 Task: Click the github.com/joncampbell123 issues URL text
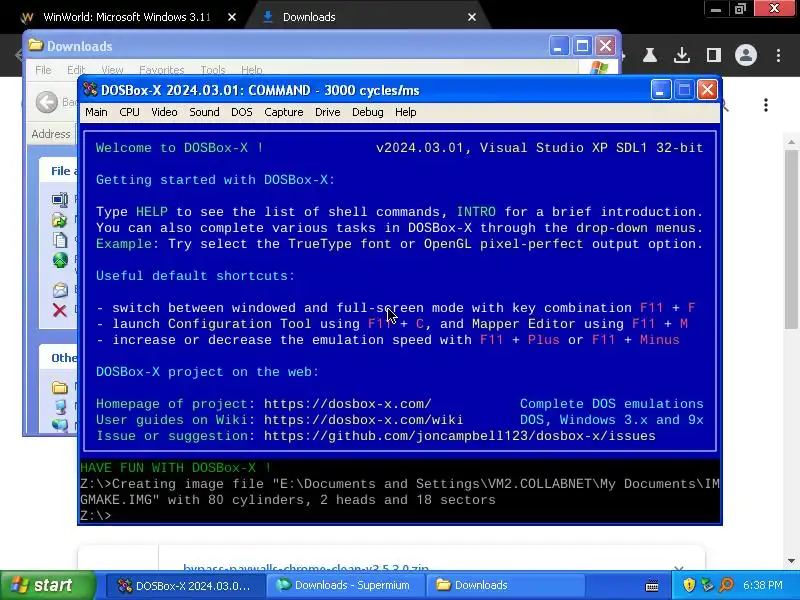tap(460, 436)
